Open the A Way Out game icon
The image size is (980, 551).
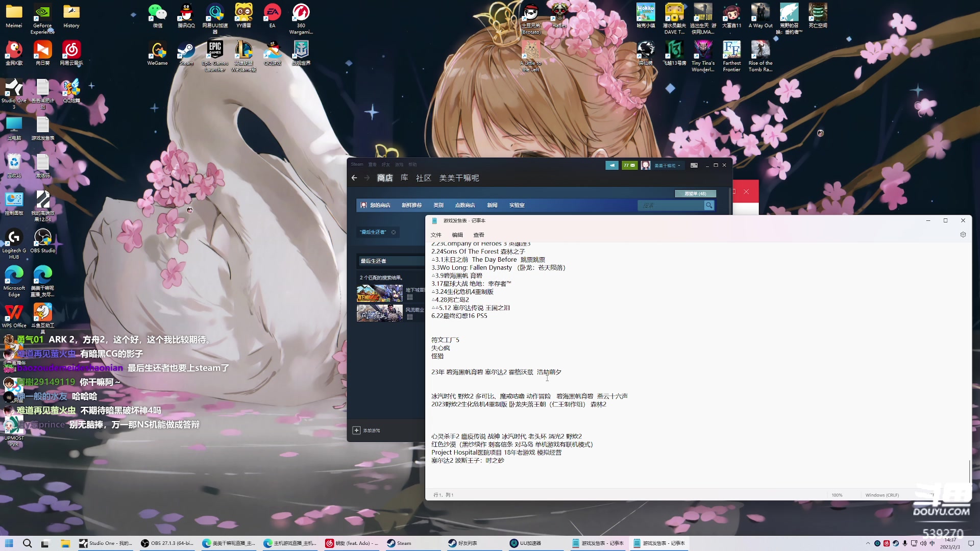click(x=761, y=15)
